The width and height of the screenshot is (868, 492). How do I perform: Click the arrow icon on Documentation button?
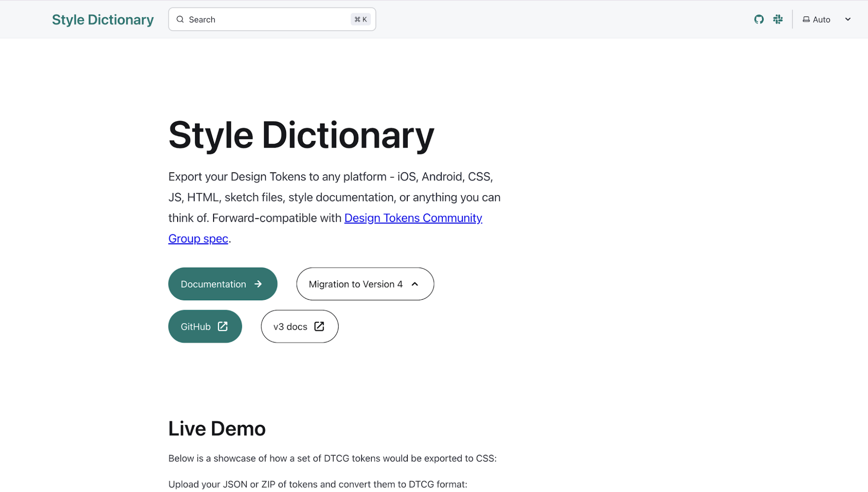pyautogui.click(x=258, y=284)
